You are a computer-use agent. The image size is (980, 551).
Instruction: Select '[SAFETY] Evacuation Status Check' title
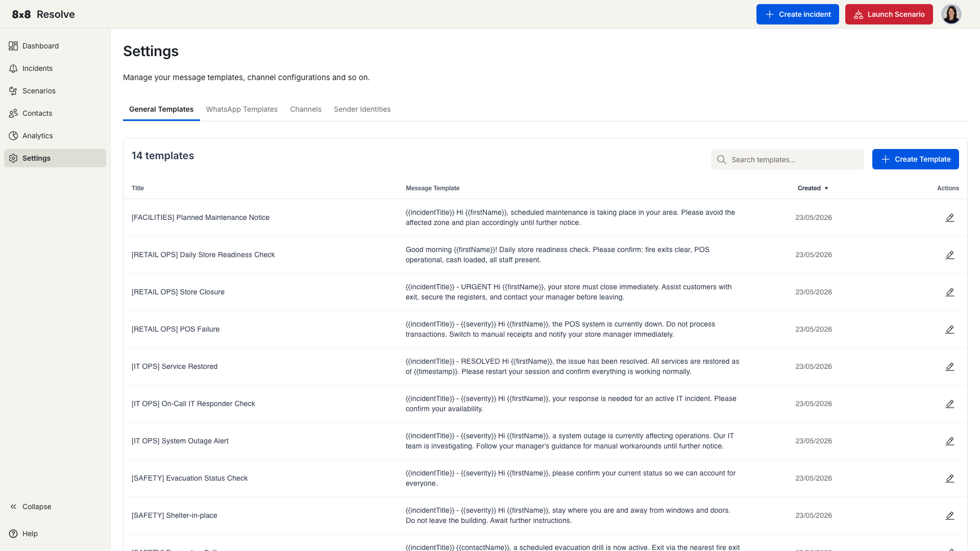[x=189, y=478]
